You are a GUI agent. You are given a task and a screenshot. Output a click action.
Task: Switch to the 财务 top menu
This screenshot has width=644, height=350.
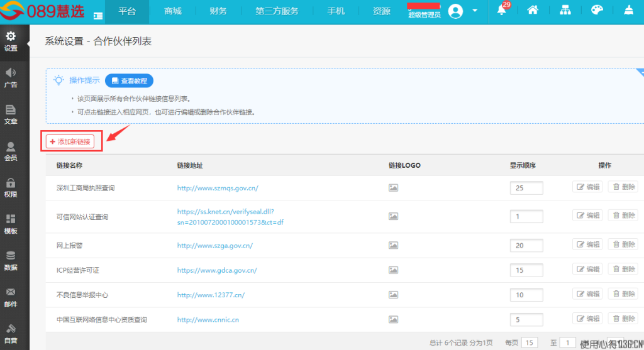(x=218, y=11)
